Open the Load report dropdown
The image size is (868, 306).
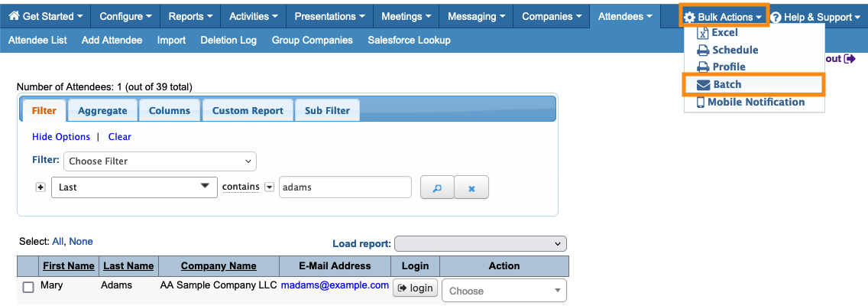(x=481, y=243)
